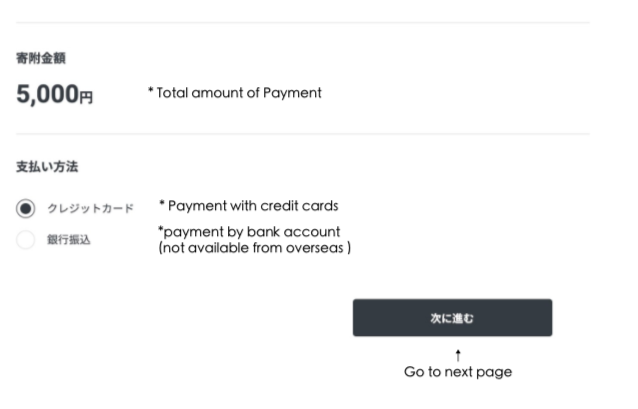
Task: Click the asterisk before "Total amount"
Action: (151, 92)
